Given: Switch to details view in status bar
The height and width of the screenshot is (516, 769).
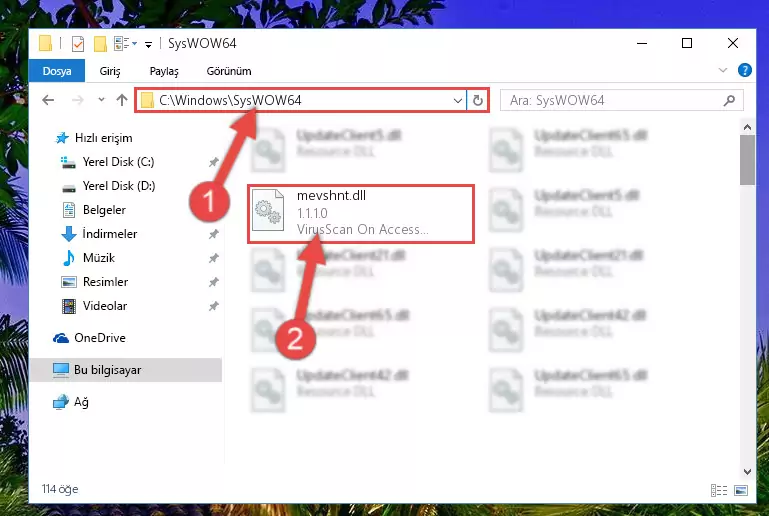Looking at the screenshot, I should click(718, 490).
